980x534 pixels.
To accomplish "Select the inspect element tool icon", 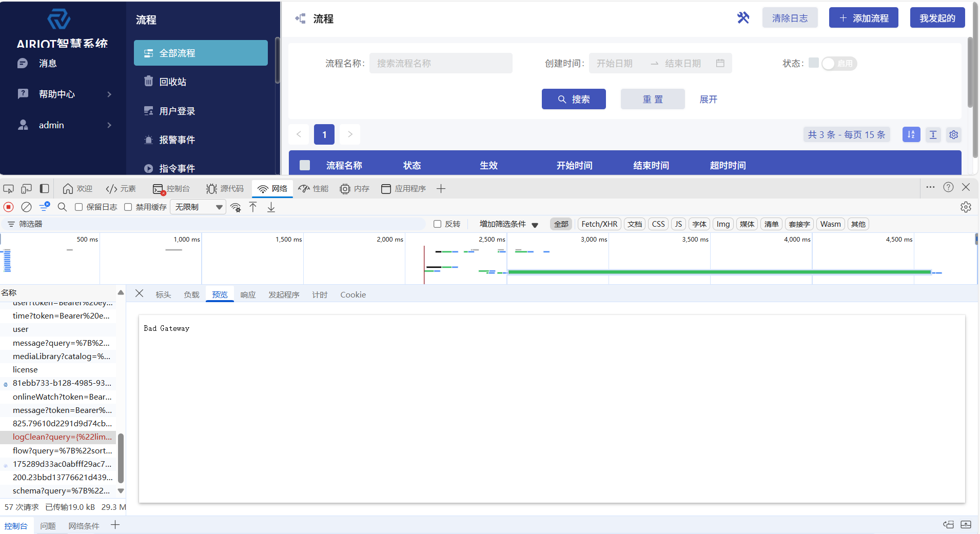I will [x=8, y=189].
